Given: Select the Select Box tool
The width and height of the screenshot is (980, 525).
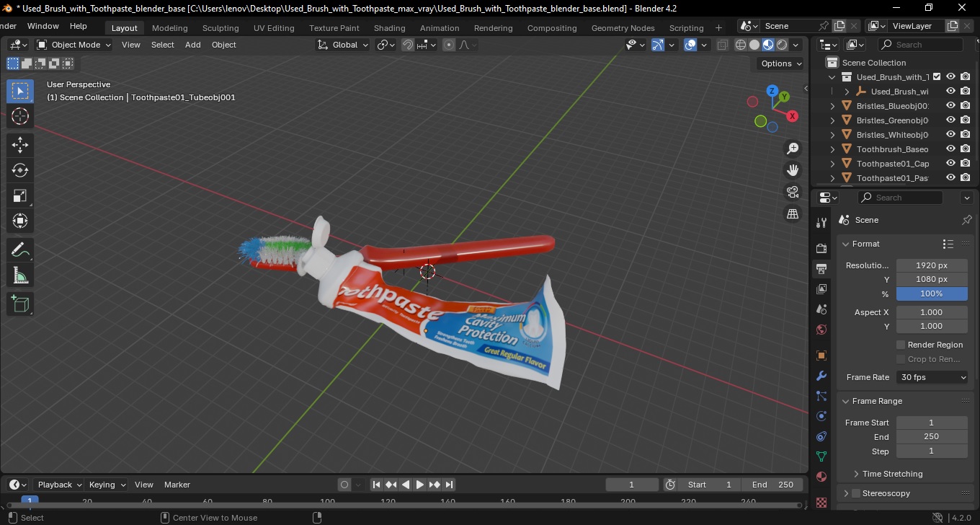Looking at the screenshot, I should click(20, 91).
